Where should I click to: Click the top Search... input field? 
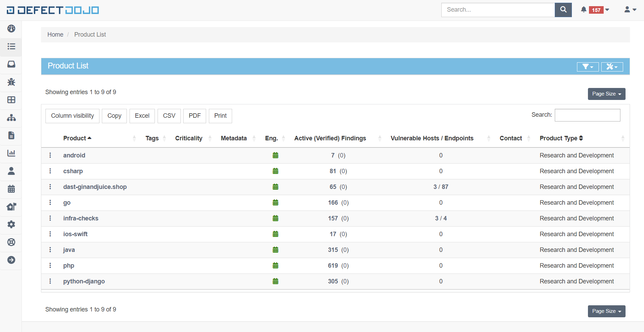498,10
